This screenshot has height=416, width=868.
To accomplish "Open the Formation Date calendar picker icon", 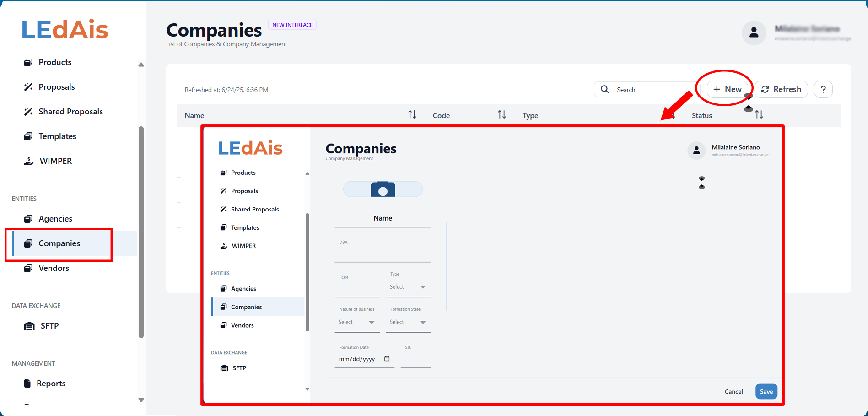I will pos(387,359).
